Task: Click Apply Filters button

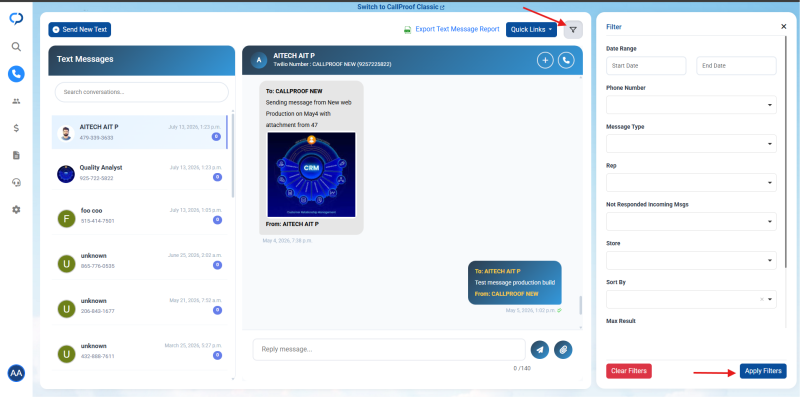Action: pyautogui.click(x=763, y=371)
